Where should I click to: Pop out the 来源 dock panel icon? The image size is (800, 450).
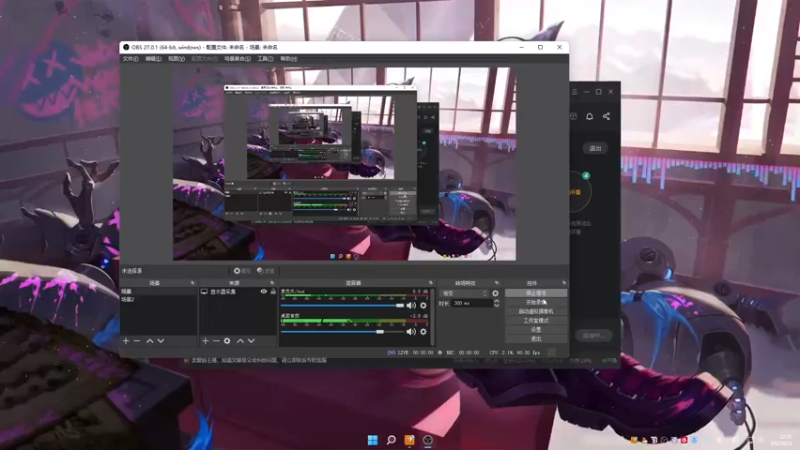click(271, 283)
